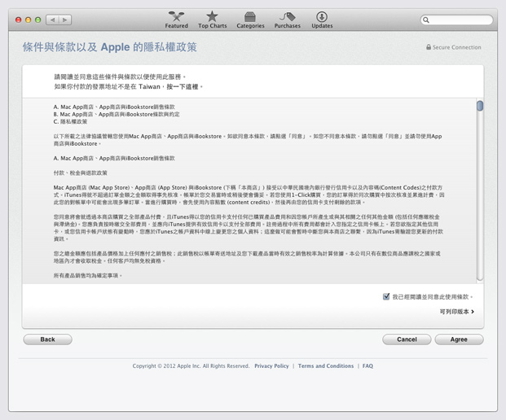506x420 pixels.
Task: Open the Privacy Policy footer link
Action: coord(271,365)
